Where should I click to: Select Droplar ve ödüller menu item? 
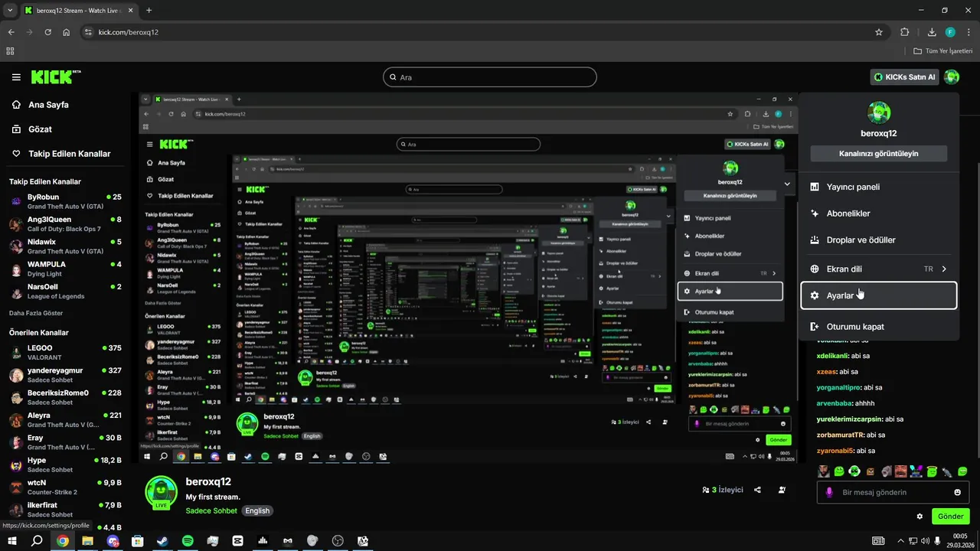tap(879, 240)
